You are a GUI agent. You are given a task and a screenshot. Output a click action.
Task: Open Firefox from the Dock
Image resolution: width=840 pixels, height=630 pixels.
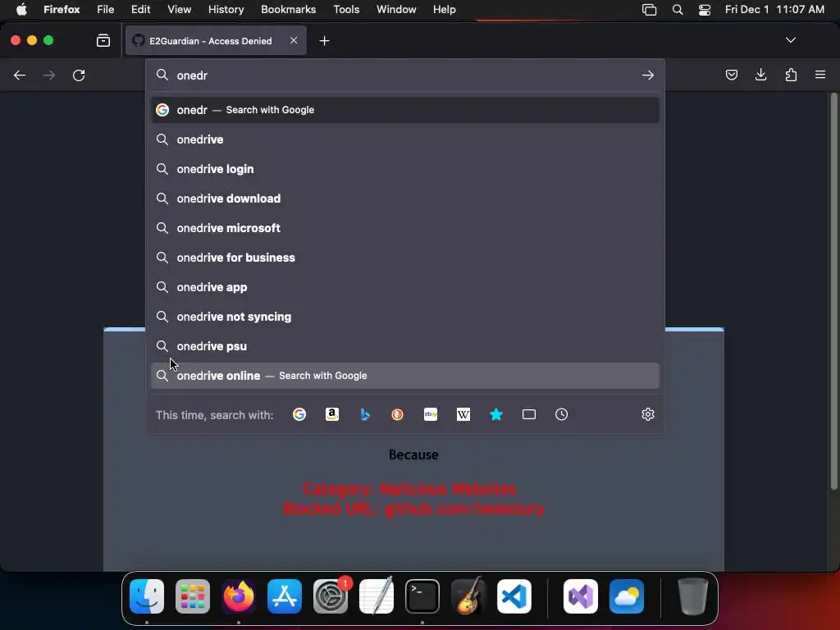239,596
